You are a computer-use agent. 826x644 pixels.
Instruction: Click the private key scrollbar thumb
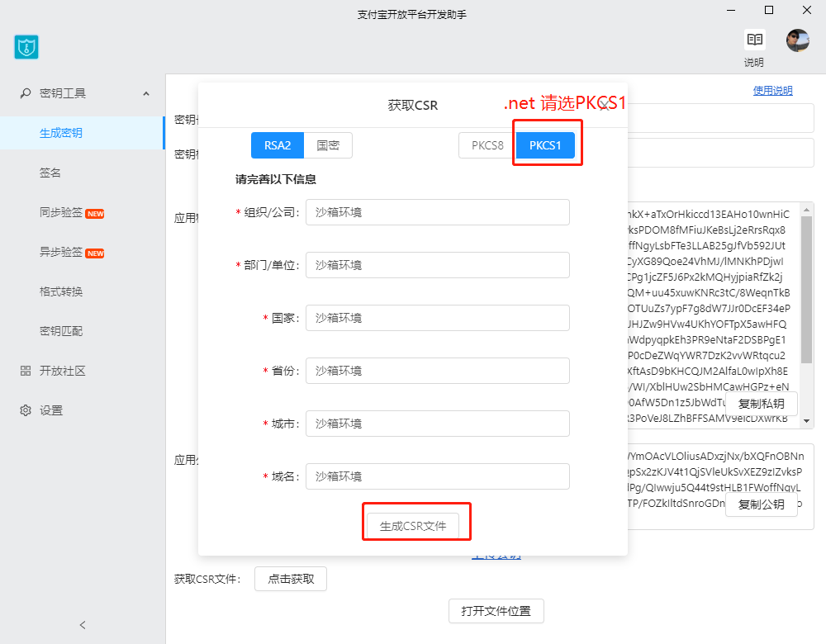click(806, 290)
